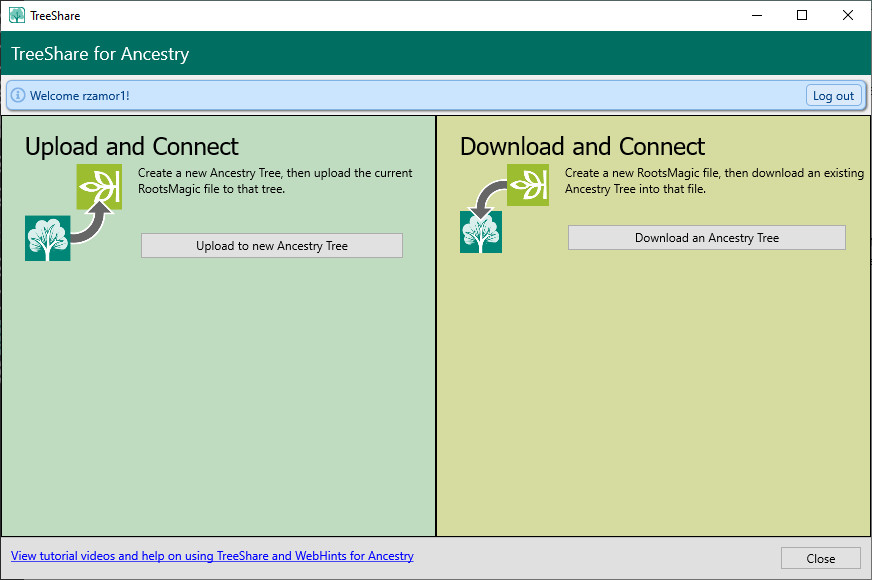Click the RootsMagic tree icon in Upload panel
This screenshot has height=580, width=872.
point(47,238)
